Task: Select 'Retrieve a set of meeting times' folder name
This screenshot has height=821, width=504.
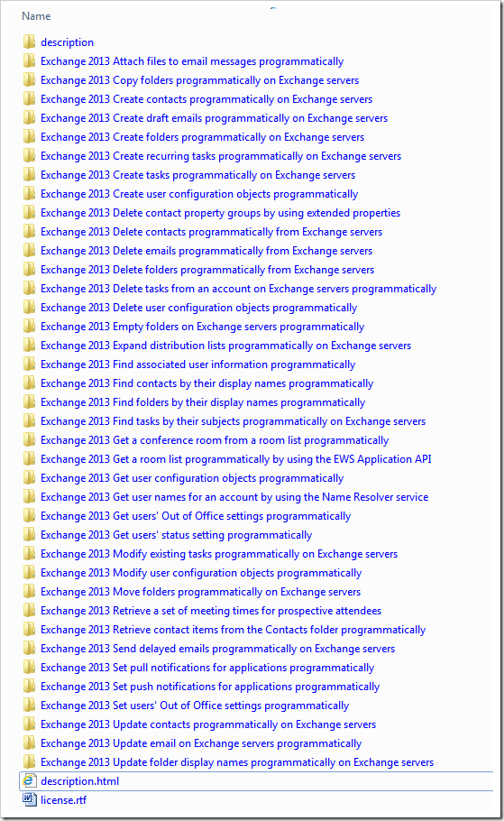Action: click(x=211, y=611)
